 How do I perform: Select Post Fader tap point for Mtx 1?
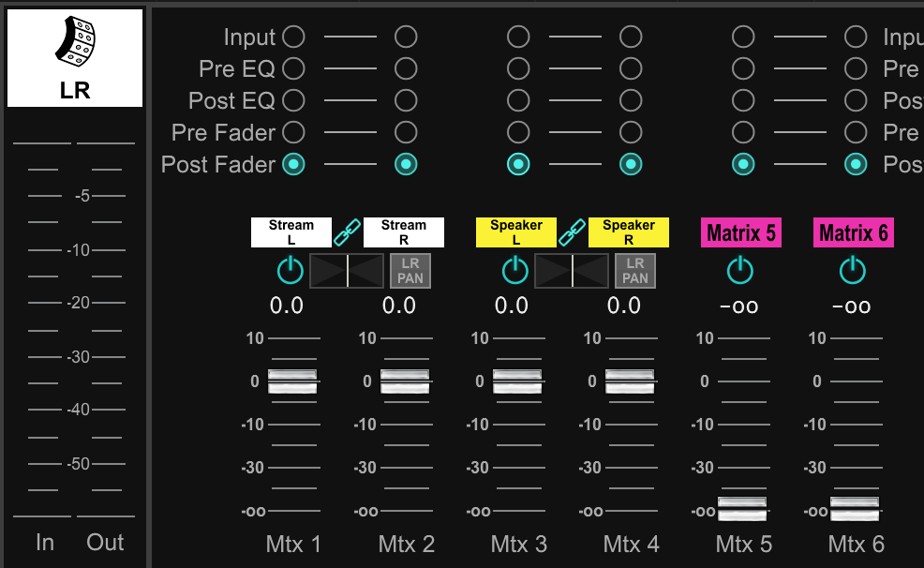[x=293, y=164]
